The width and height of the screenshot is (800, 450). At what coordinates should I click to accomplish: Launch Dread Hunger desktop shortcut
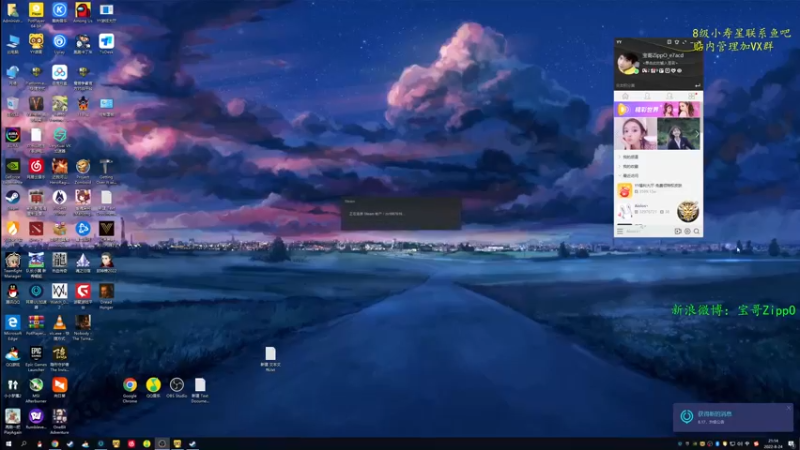tap(106, 296)
